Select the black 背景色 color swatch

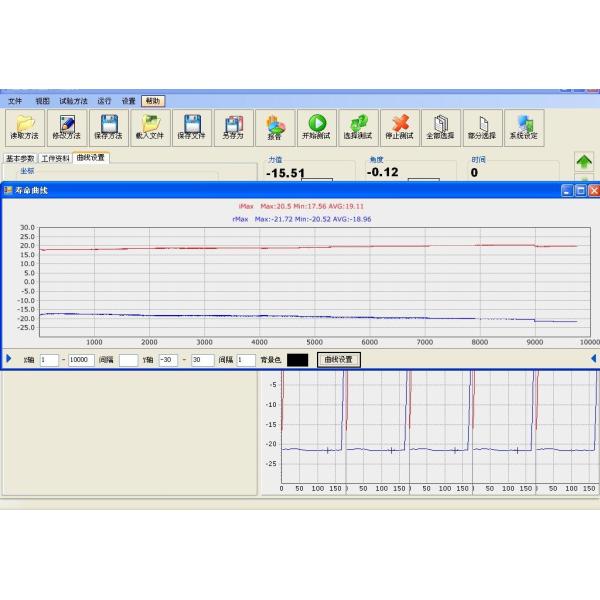[x=298, y=360]
